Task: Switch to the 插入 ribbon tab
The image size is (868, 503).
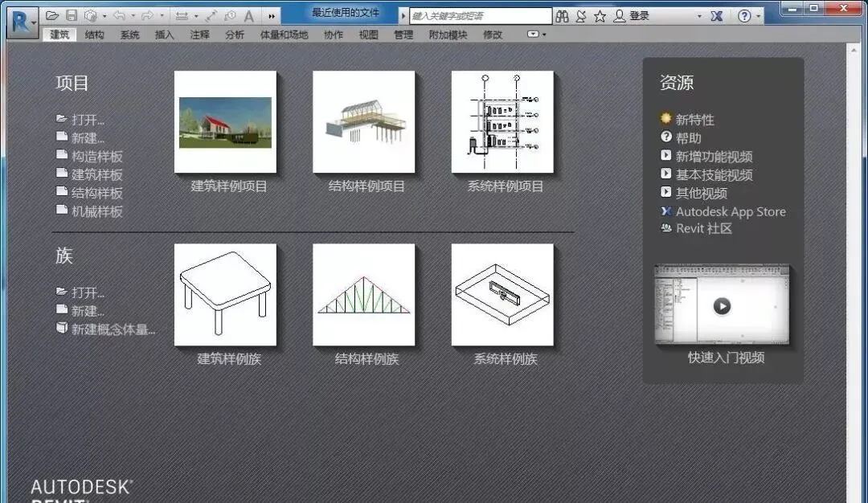Action: pyautogui.click(x=165, y=35)
